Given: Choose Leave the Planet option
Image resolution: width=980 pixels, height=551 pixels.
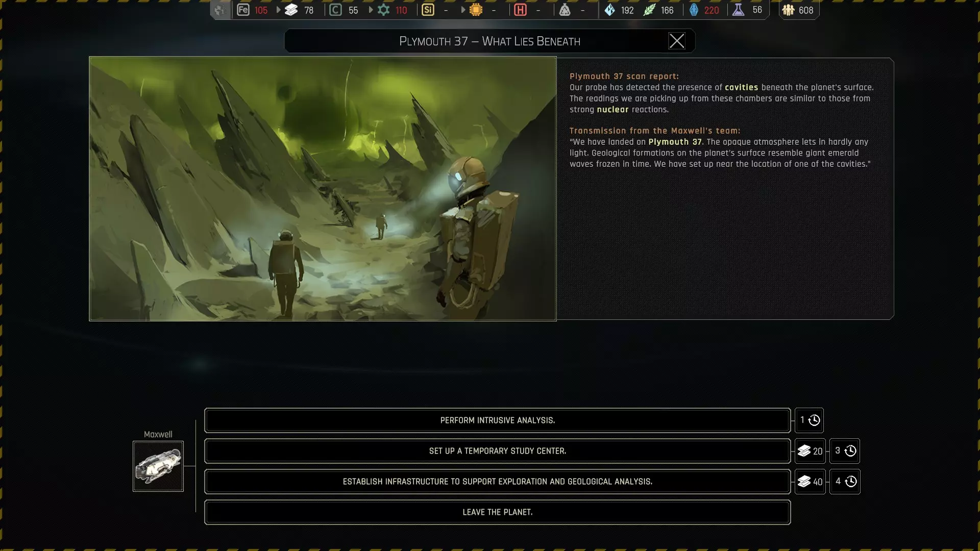Looking at the screenshot, I should [x=497, y=512].
